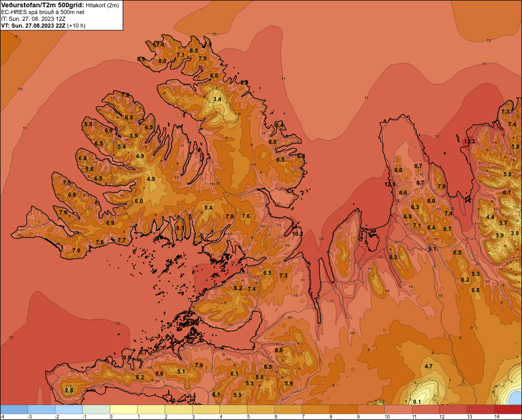Click the 12.9 temperature value
This screenshot has width=522, height=420.
click(390, 184)
